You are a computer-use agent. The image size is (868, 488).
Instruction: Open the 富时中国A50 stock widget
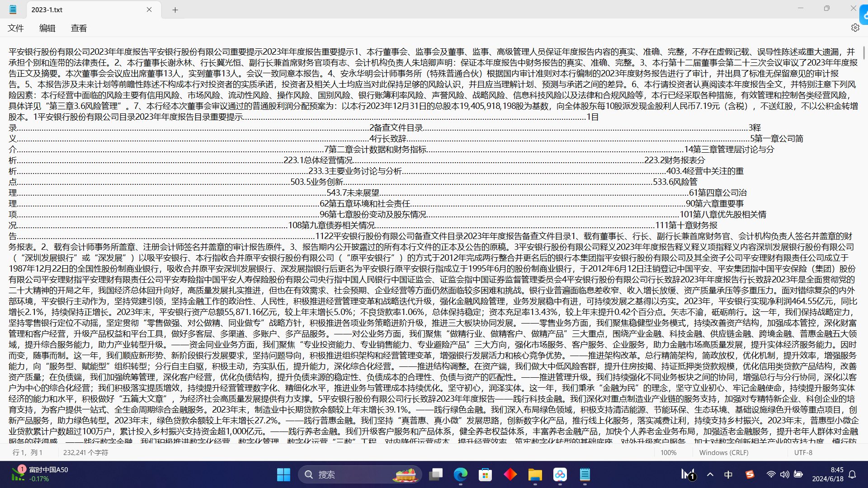coord(40,474)
